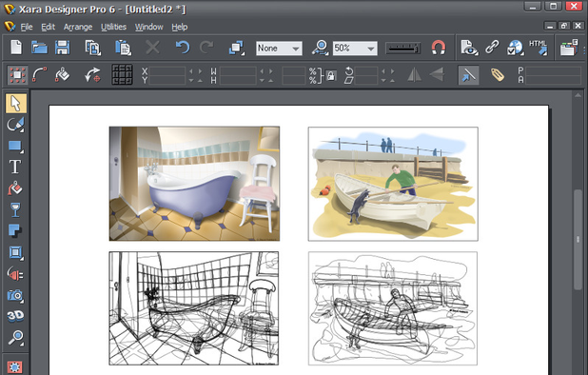Click the Copy icon
Screen dimensions: 588x375
[x=92, y=48]
